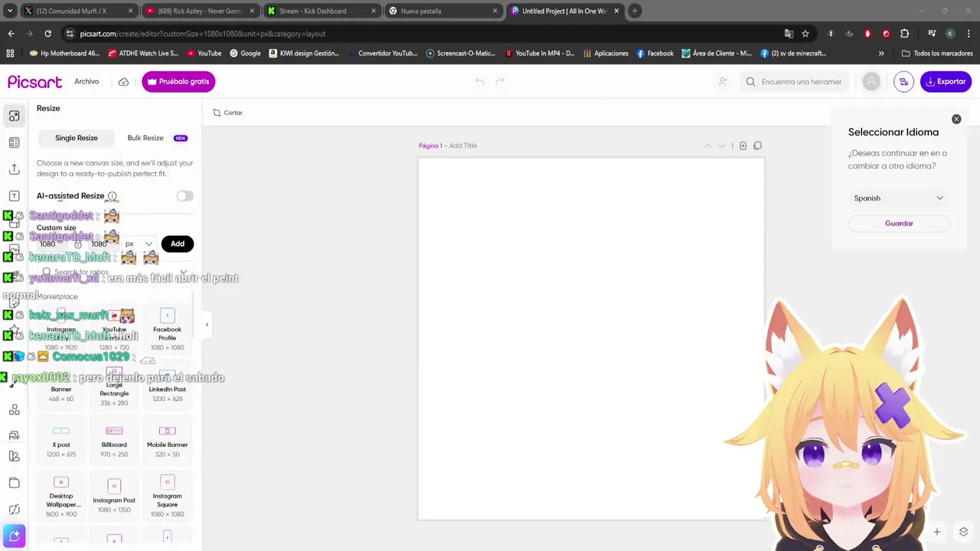
Task: Open the px unit dropdown
Action: click(139, 243)
